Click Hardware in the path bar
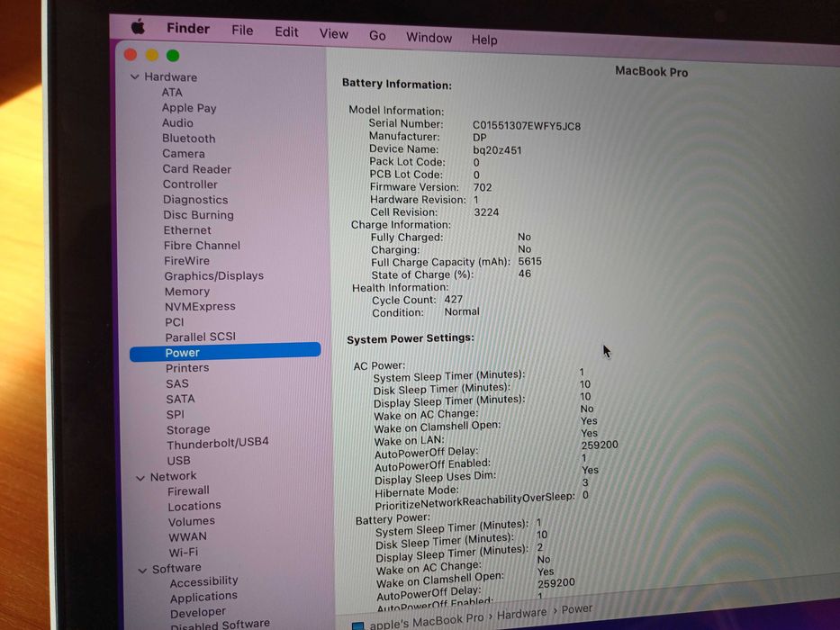840x630 pixels. 522,614
